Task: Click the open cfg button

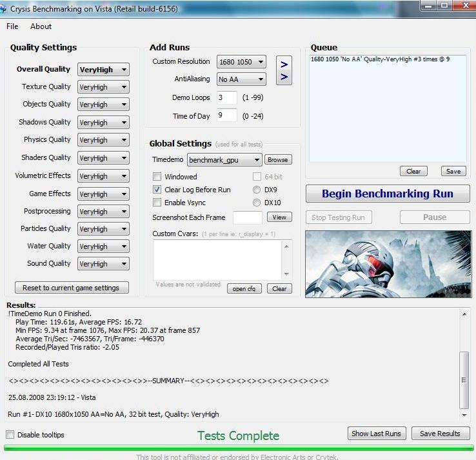Action: coord(244,288)
